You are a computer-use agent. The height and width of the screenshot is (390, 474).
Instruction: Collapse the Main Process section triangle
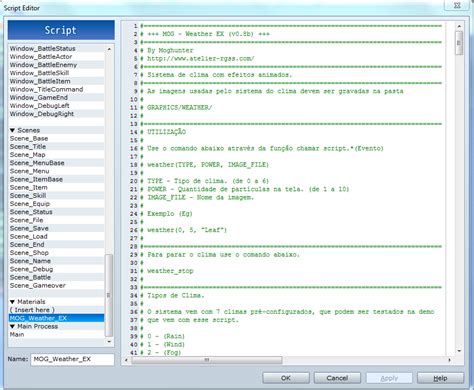point(12,326)
